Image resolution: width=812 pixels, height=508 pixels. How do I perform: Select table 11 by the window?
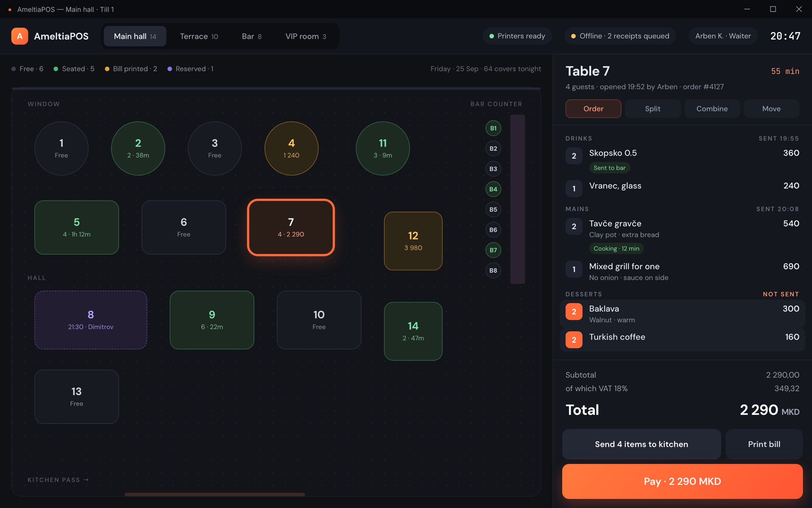pyautogui.click(x=383, y=148)
